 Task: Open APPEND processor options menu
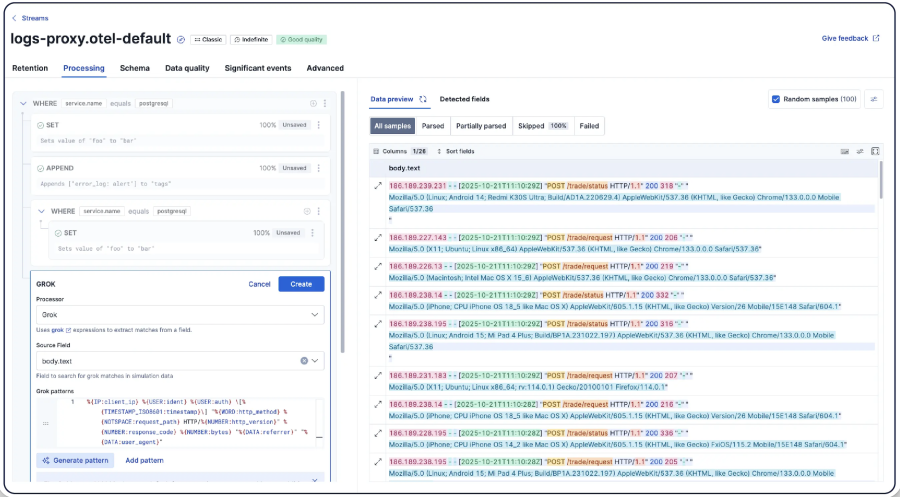tap(319, 168)
